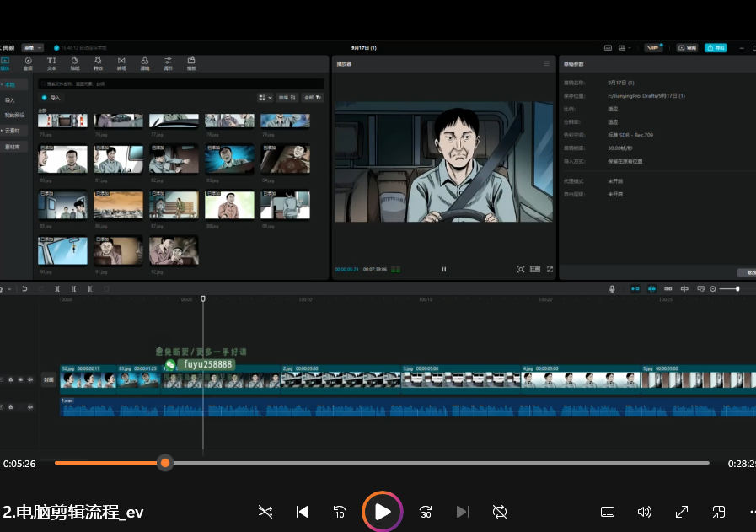Toggle the main track magnet snapping button
756x532 pixels.
click(635, 289)
